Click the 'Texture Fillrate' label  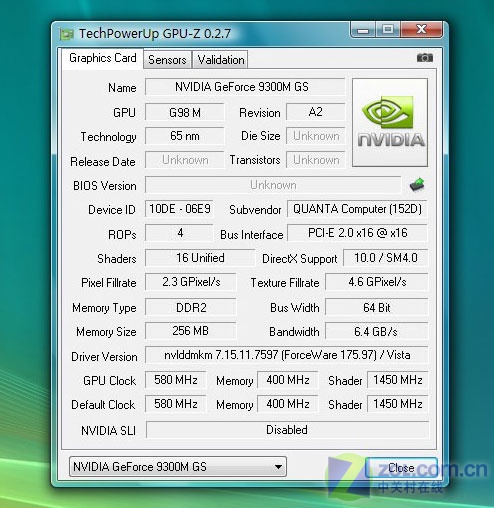pyautogui.click(x=285, y=283)
